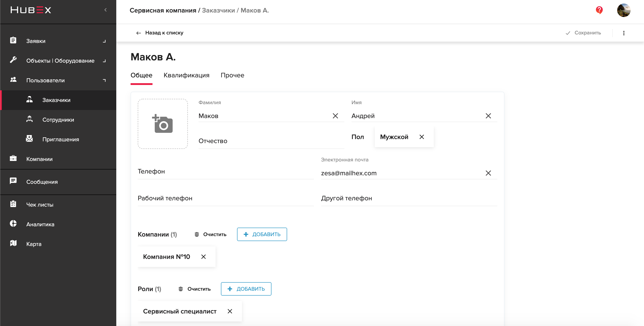
Task: Switch to the Прочее tab
Action: pyautogui.click(x=232, y=75)
